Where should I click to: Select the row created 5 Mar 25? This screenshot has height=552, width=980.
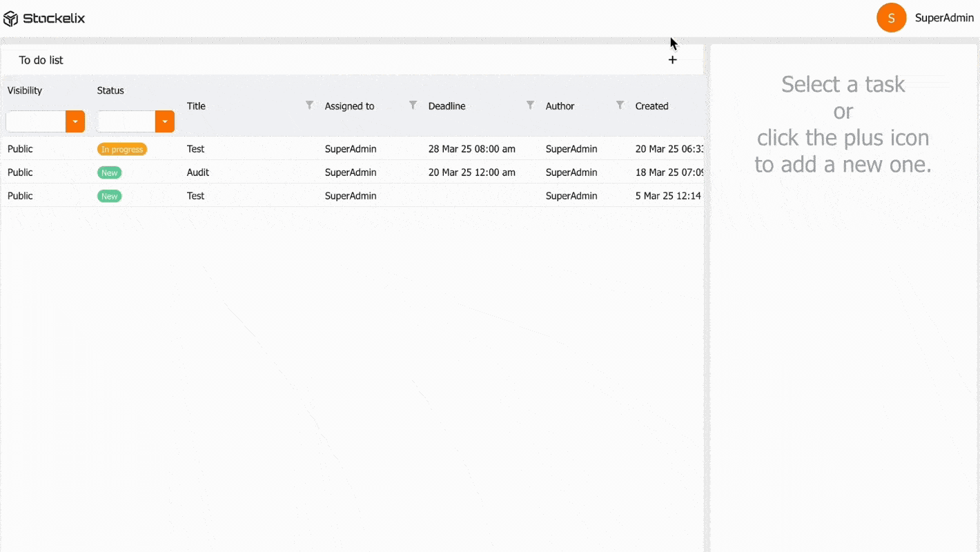click(x=352, y=196)
